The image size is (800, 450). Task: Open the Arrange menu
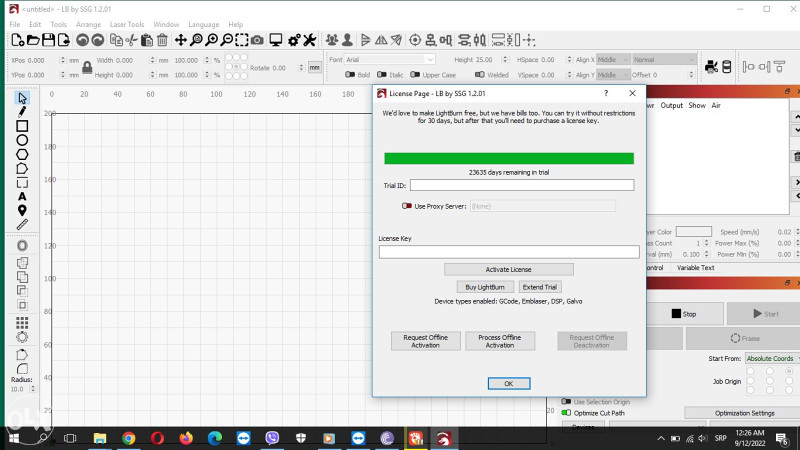tap(88, 24)
